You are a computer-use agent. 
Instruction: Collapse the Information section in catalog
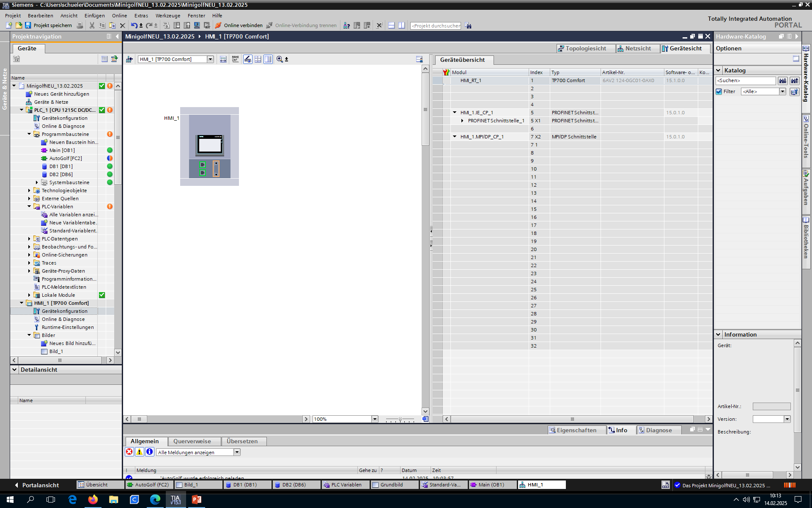tap(718, 334)
